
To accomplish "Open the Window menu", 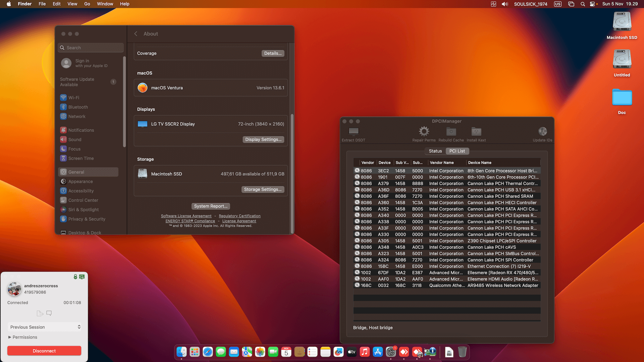I will (105, 4).
